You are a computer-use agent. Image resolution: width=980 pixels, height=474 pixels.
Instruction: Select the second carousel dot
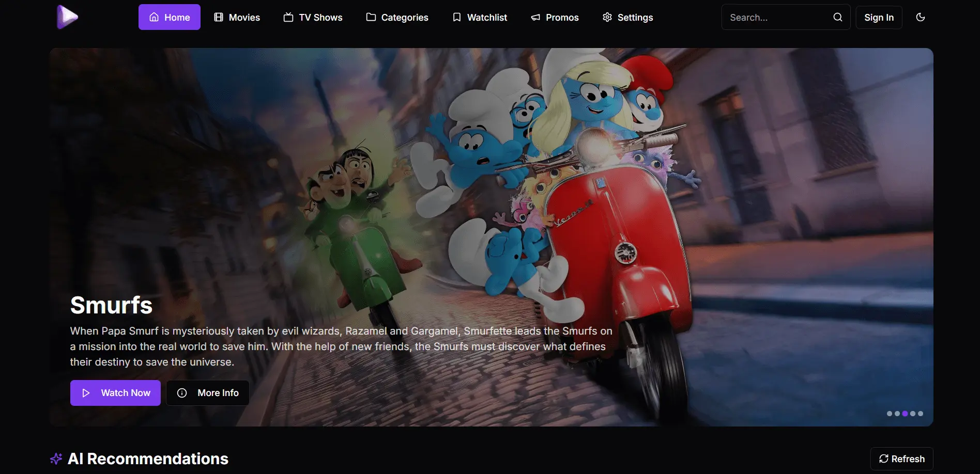(x=897, y=414)
